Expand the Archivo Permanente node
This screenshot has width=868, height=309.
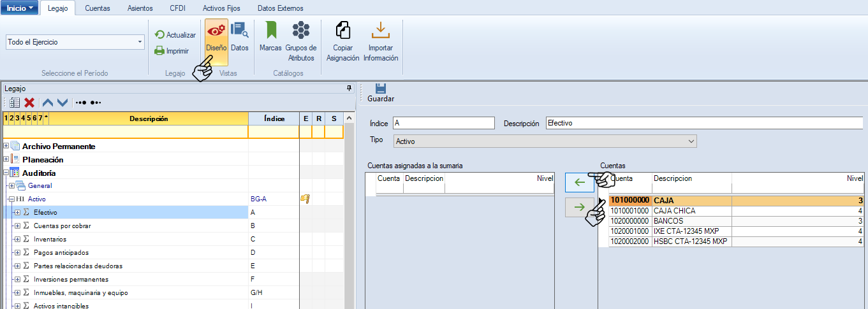click(x=6, y=146)
